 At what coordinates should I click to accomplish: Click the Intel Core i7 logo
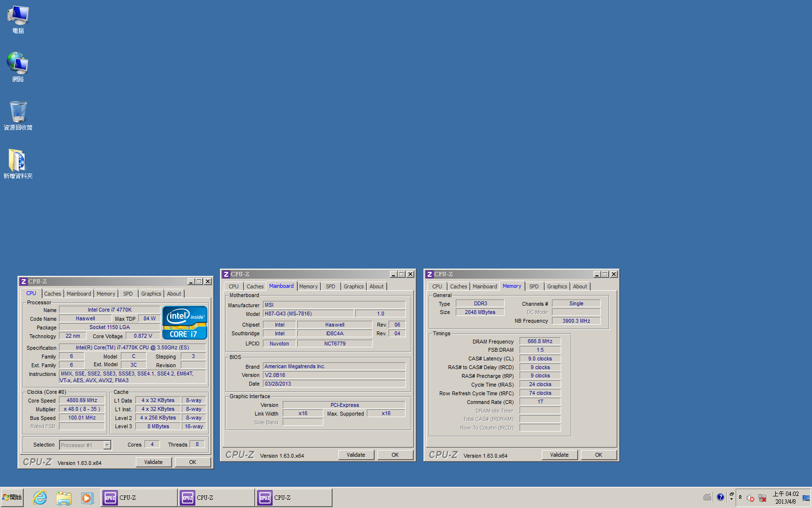tap(185, 323)
